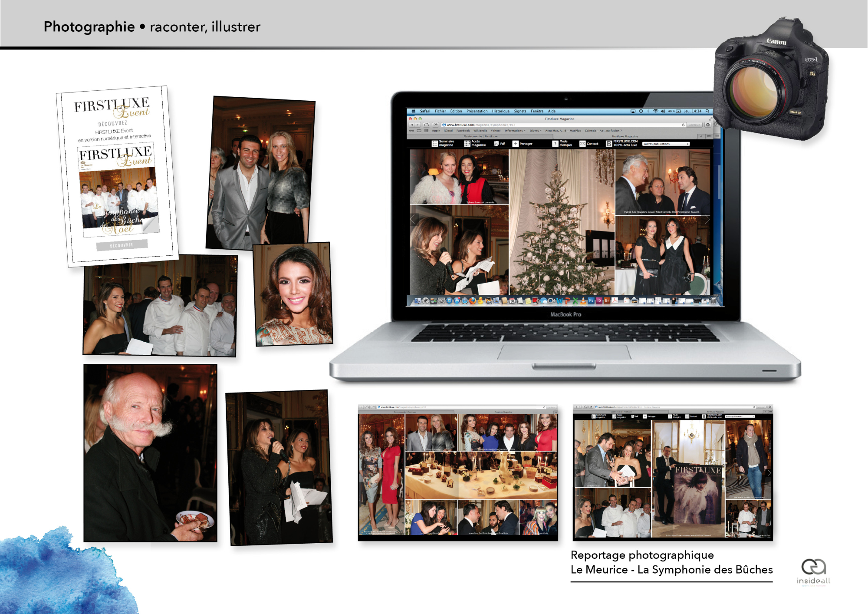Image resolution: width=868 pixels, height=614 pixels.
Task: Open the iCloud tabs button
Action: coord(426,125)
